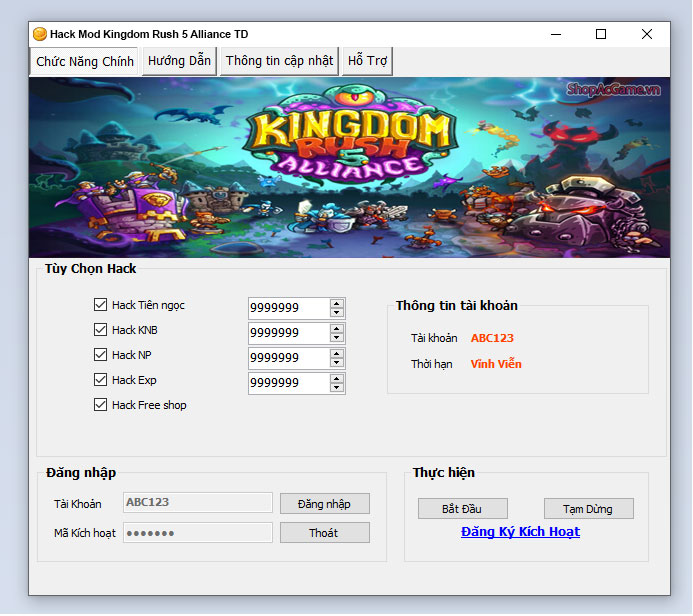The width and height of the screenshot is (693, 616).
Task: Click the Thoát button
Action: tap(324, 533)
